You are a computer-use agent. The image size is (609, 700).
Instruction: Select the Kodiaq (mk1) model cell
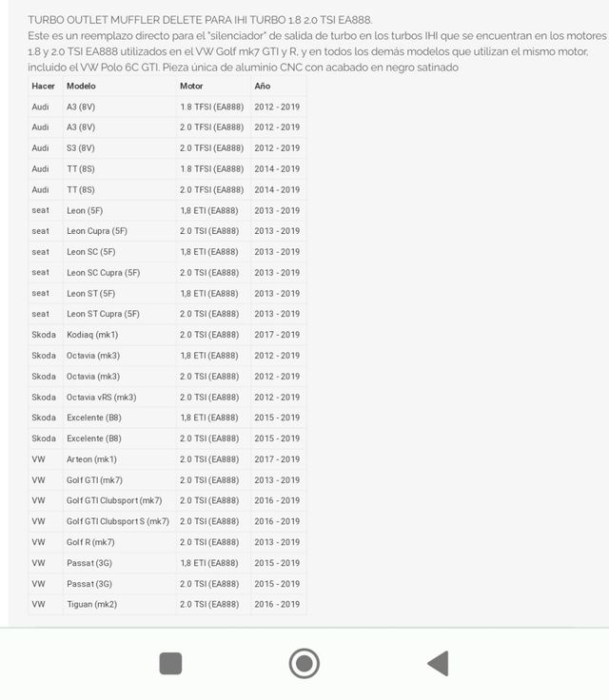click(92, 335)
